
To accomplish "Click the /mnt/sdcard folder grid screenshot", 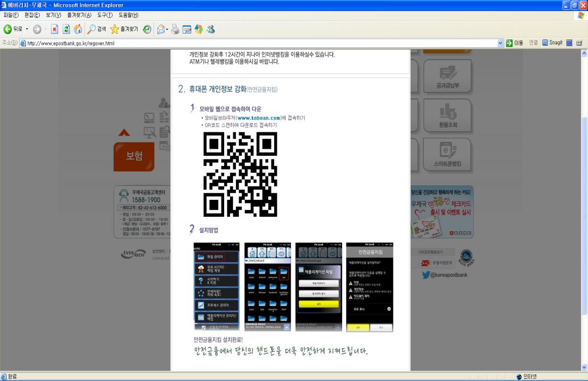I will (x=267, y=287).
